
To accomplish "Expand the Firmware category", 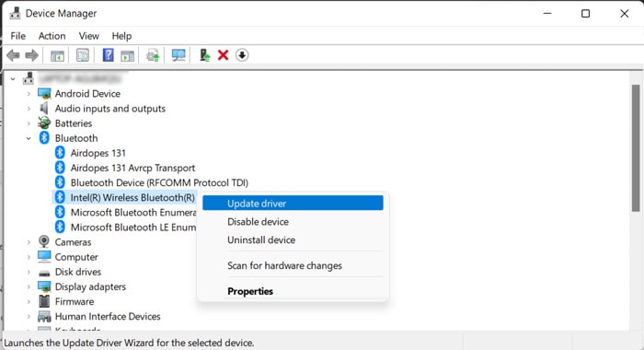I will (x=29, y=301).
